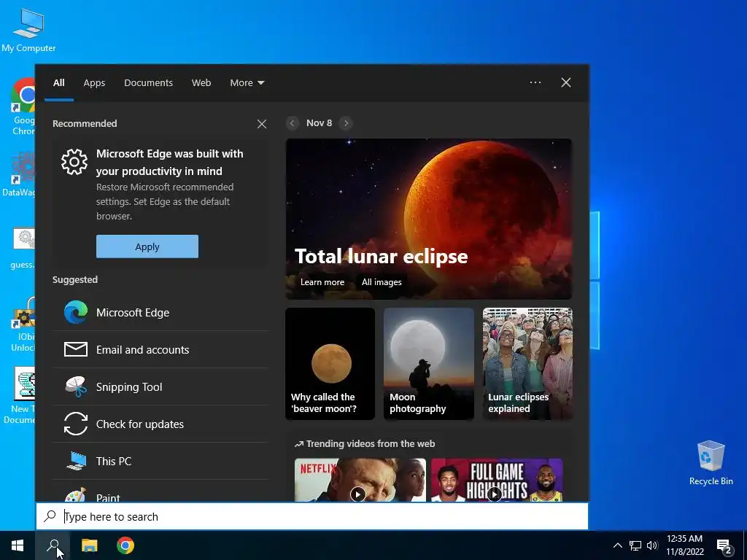
Task: Click the Nov 8 date label
Action: (320, 122)
